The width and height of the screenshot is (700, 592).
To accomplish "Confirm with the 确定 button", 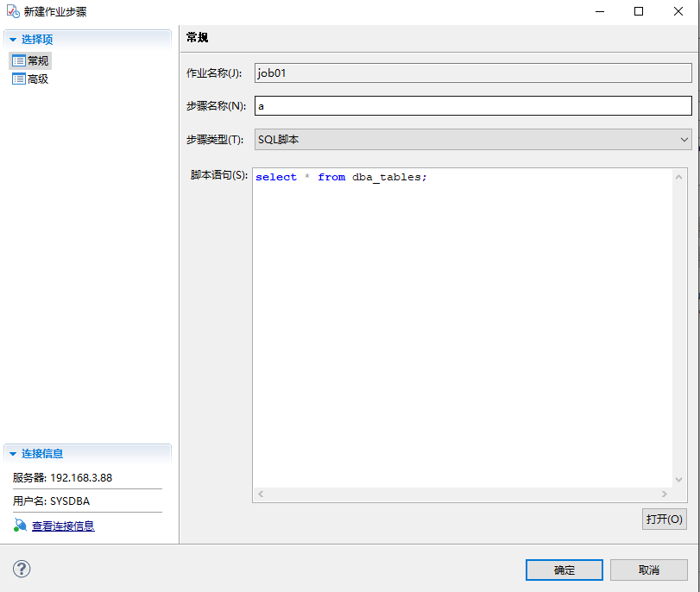I will point(564,570).
